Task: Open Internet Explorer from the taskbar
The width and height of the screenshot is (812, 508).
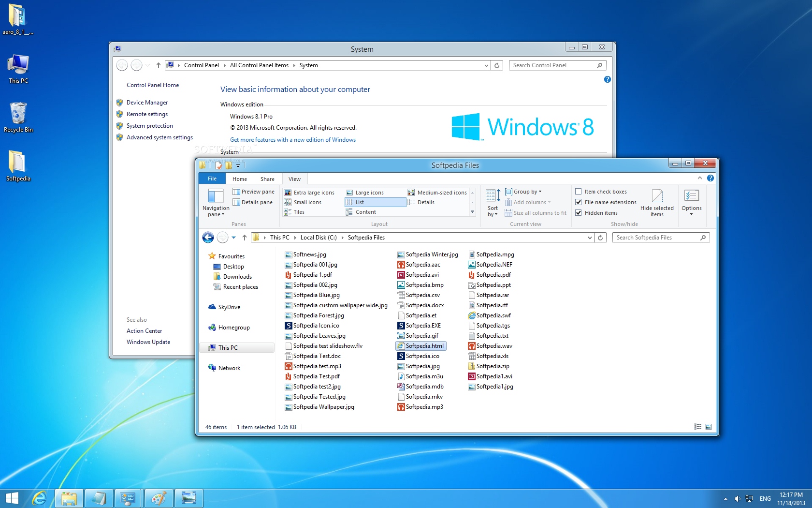Action: pos(39,498)
